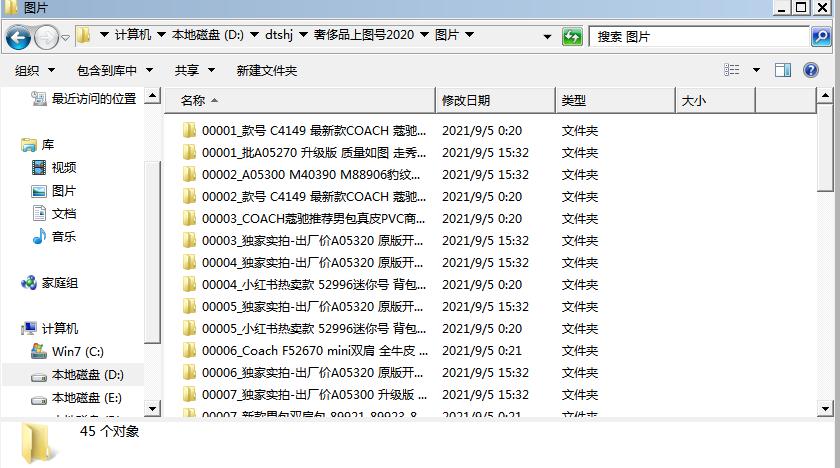This screenshot has height=468, width=840.
Task: Click the 新建文件夹 button
Action: click(267, 70)
